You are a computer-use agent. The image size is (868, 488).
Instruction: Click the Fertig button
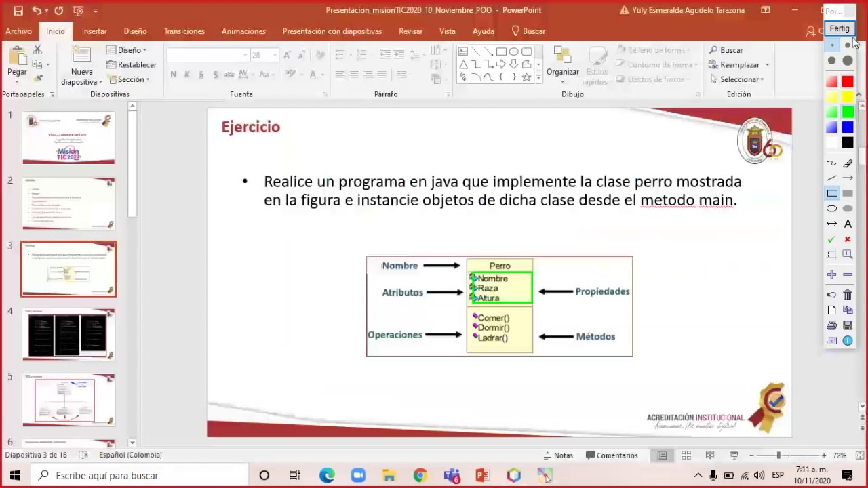coord(840,28)
